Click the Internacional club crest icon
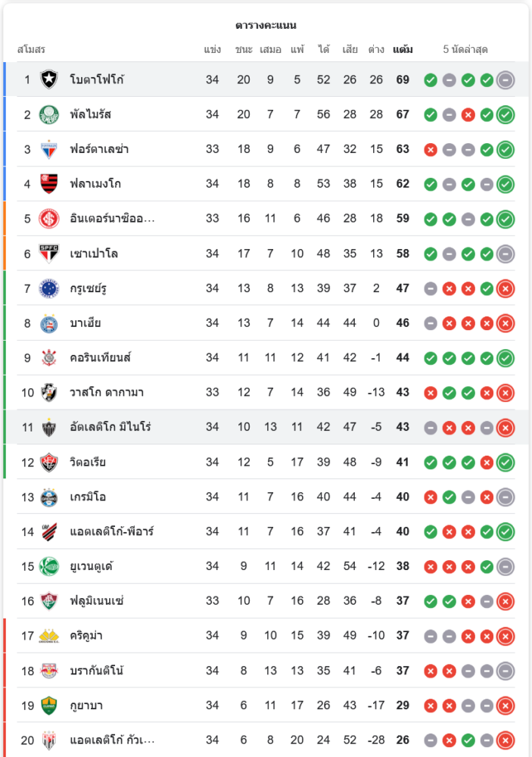 (x=48, y=219)
